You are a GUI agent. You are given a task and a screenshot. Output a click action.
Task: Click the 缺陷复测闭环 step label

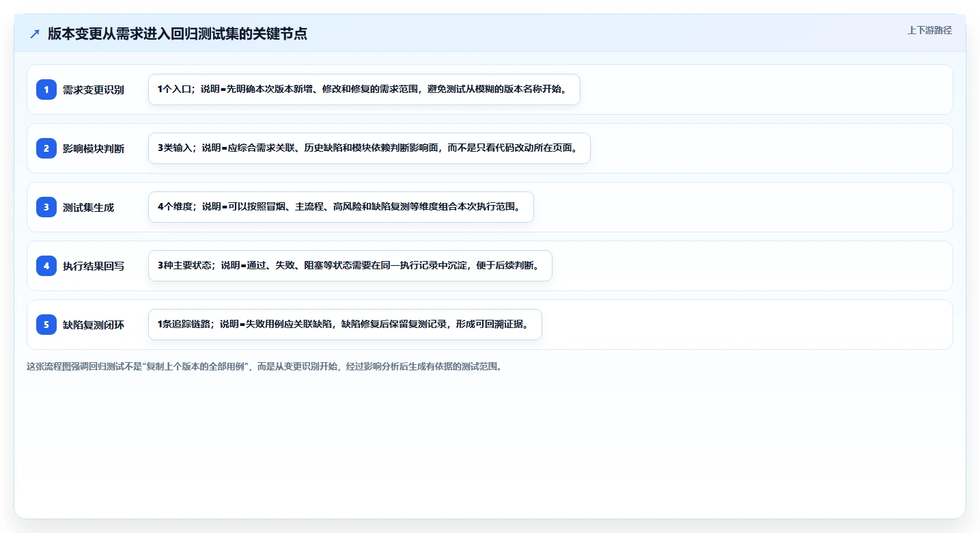click(x=94, y=325)
